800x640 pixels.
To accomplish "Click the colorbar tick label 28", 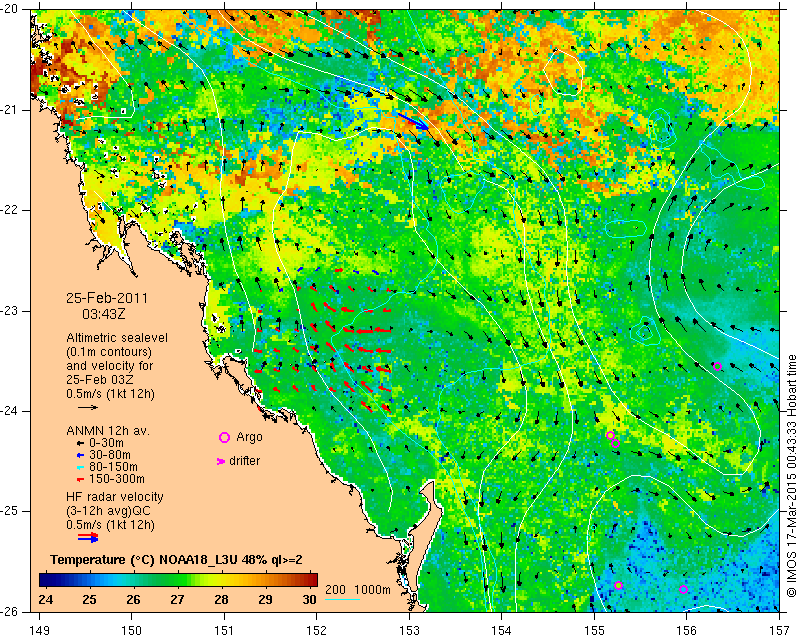I will (x=221, y=600).
